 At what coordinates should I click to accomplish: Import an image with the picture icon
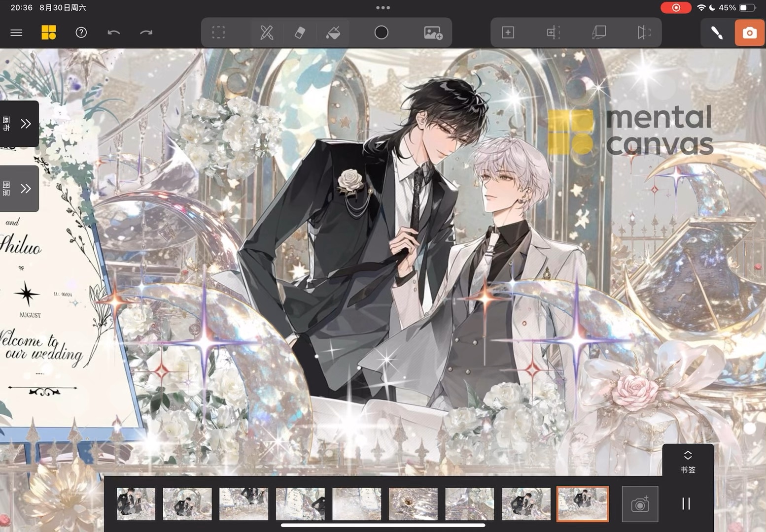coord(433,33)
